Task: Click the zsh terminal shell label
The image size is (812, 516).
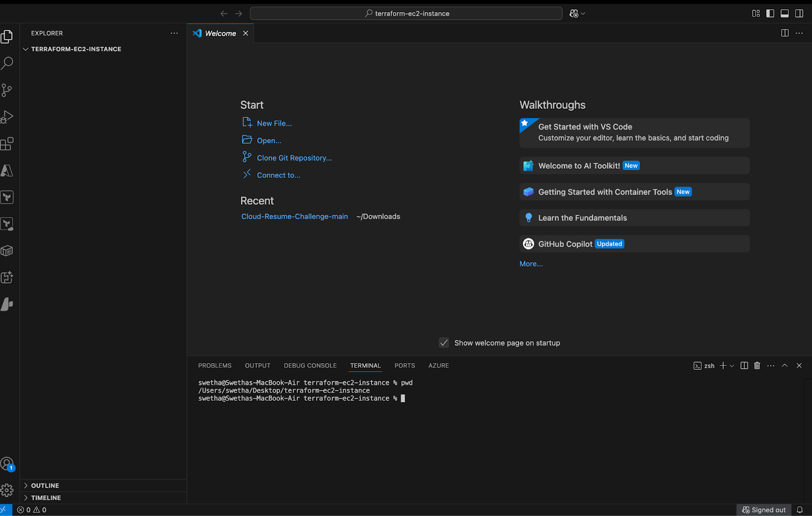Action: click(704, 366)
